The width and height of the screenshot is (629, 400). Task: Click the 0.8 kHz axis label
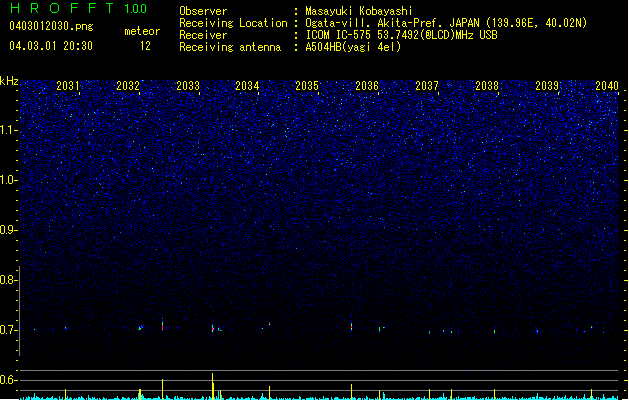[x=8, y=280]
